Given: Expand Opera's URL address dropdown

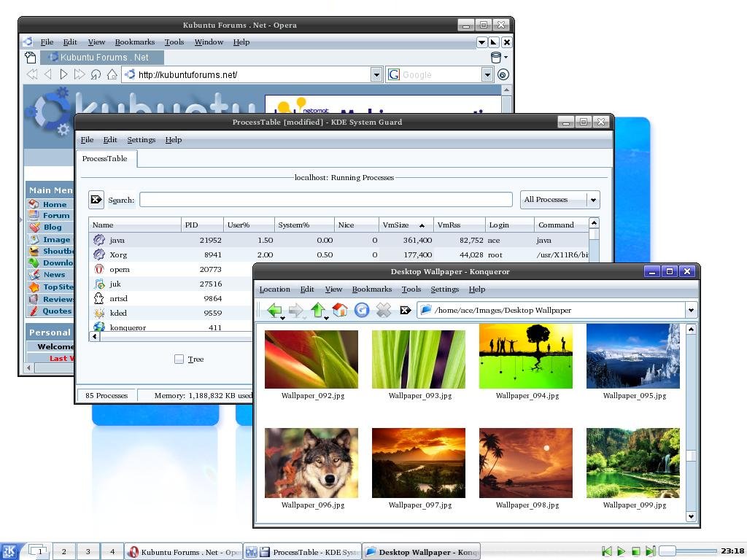Looking at the screenshot, I should [376, 75].
